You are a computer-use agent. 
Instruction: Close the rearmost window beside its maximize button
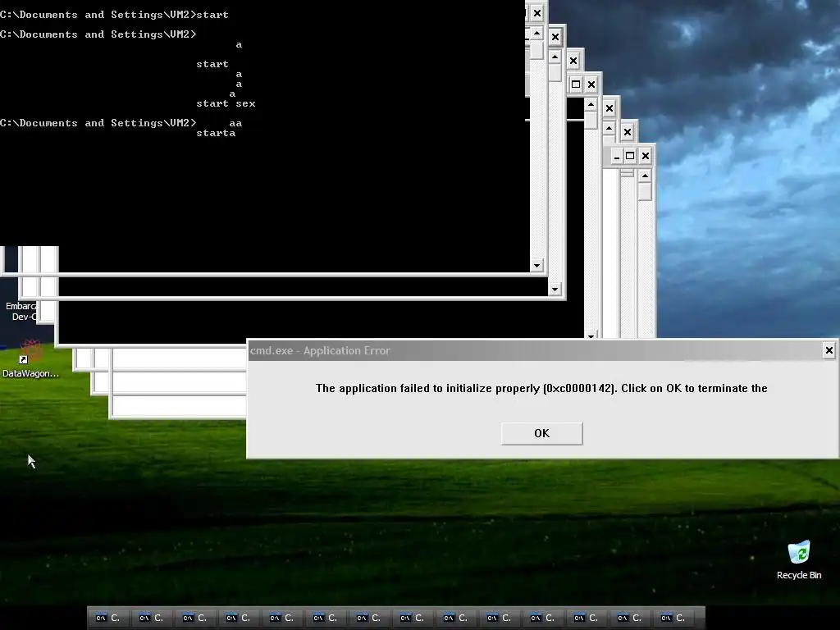[646, 157]
